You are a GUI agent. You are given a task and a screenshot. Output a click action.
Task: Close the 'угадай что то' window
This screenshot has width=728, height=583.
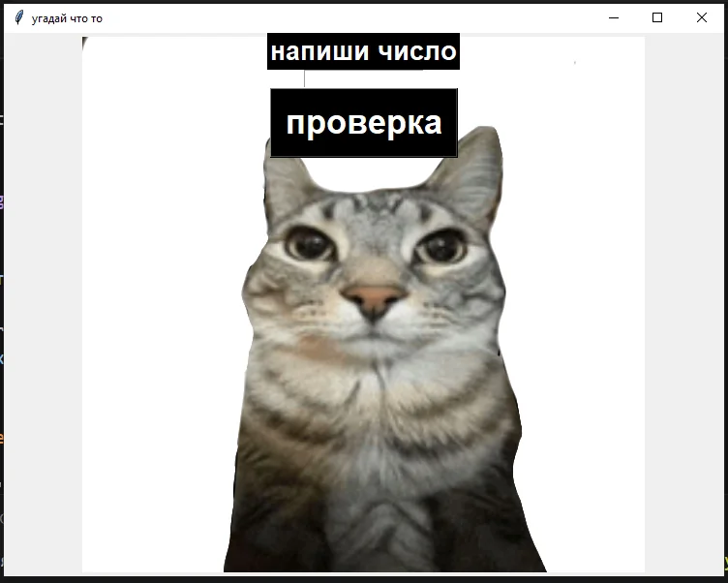pos(702,17)
